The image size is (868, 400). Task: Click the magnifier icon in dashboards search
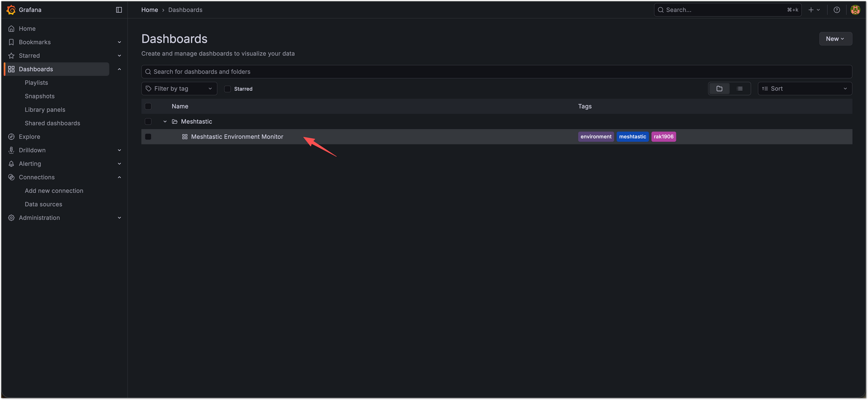tap(148, 72)
